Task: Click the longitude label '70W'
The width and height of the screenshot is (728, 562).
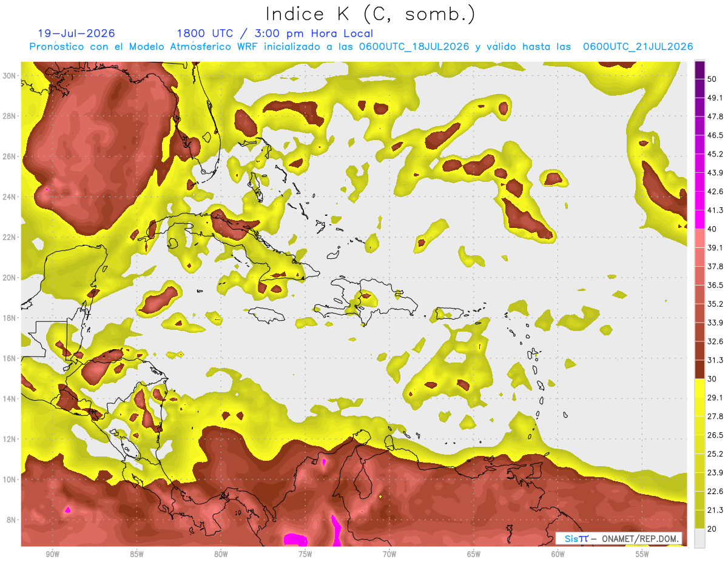Action: tap(389, 554)
